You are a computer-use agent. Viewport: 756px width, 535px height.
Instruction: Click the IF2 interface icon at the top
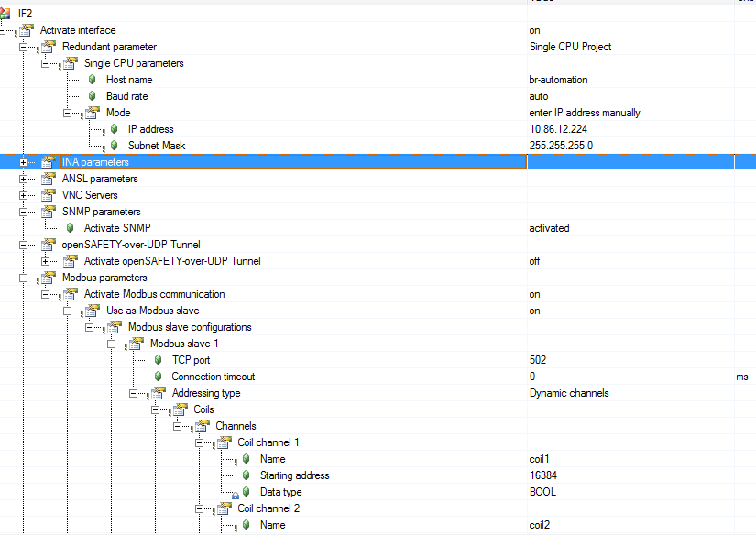pyautogui.click(x=7, y=13)
